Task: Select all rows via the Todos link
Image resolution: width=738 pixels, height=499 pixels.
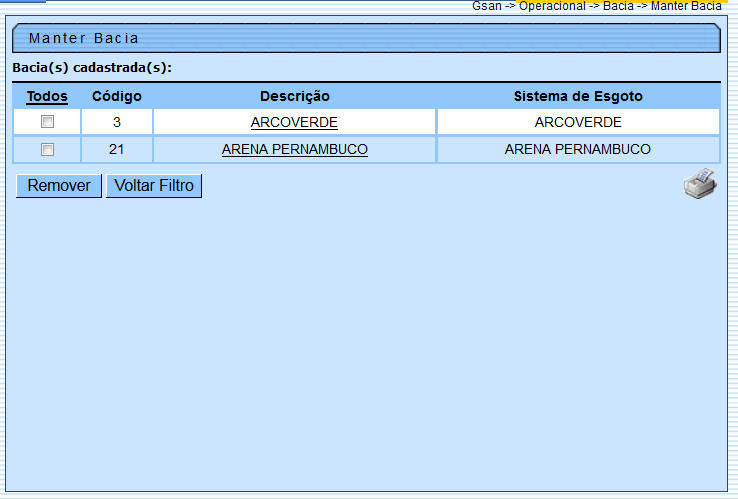Action: click(47, 97)
